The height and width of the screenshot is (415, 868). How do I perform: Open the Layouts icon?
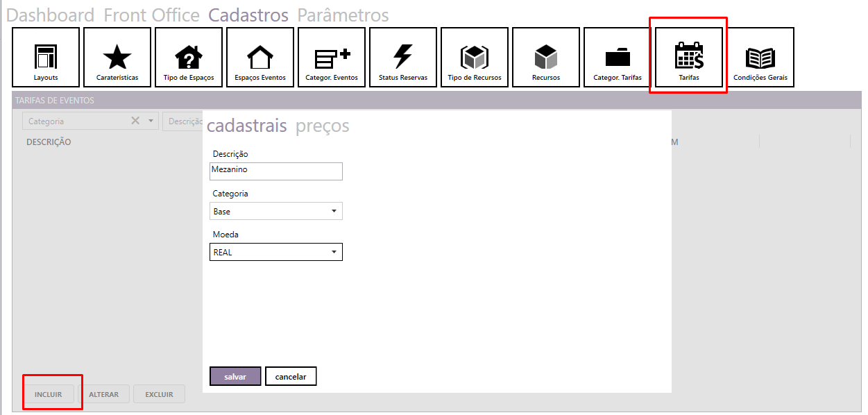(46, 58)
